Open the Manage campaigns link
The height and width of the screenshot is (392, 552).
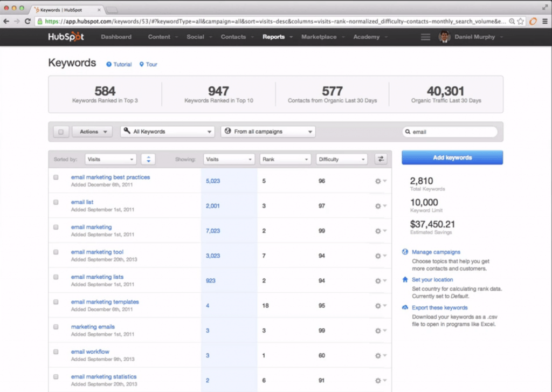(x=436, y=252)
